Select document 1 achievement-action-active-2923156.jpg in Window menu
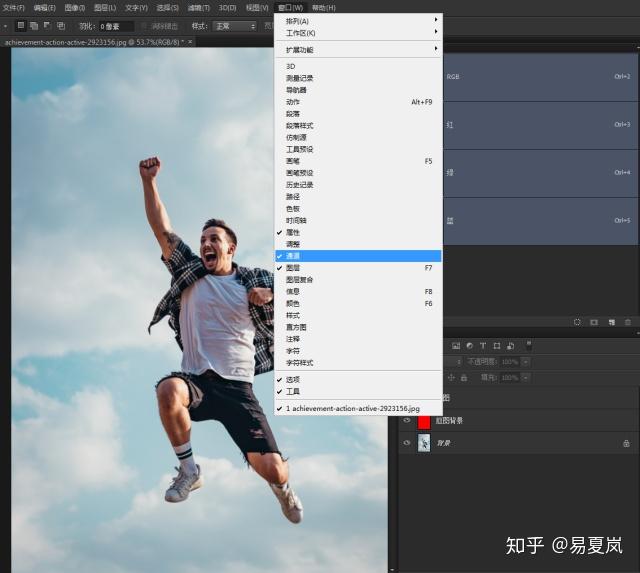Viewport: 640px width, 573px height. 358,408
